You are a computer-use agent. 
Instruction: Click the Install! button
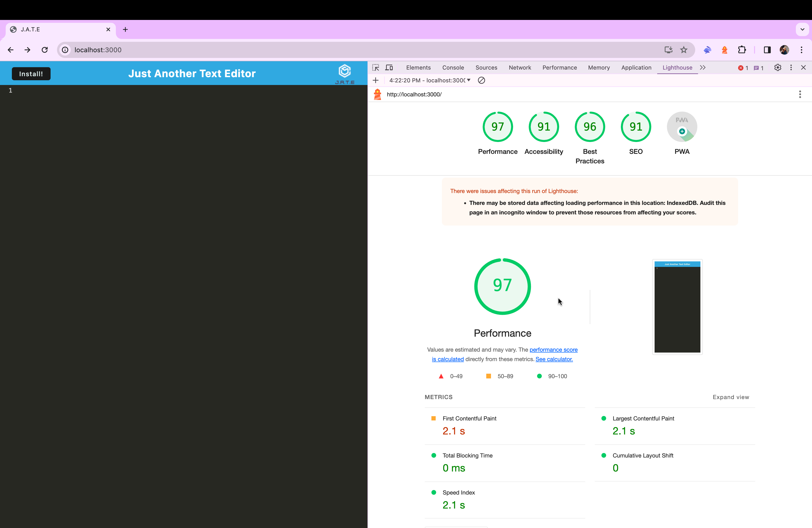pyautogui.click(x=31, y=74)
